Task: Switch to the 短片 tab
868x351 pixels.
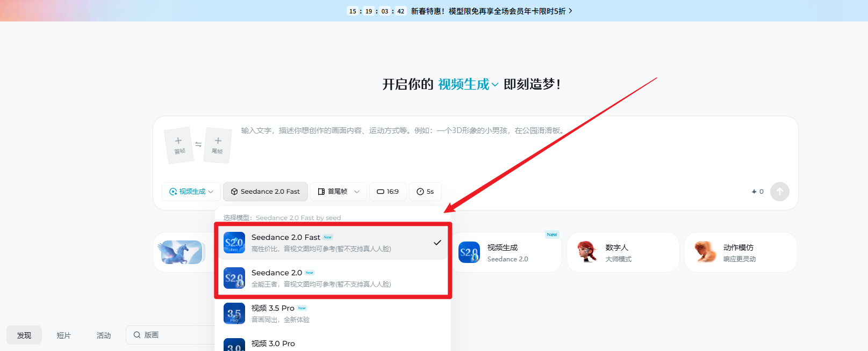Action: pyautogui.click(x=63, y=335)
